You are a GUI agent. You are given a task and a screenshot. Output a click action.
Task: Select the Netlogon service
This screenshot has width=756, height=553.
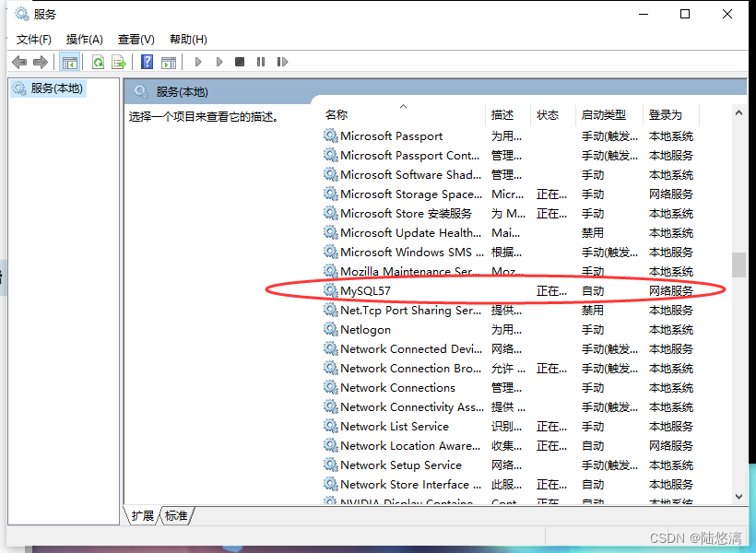365,330
